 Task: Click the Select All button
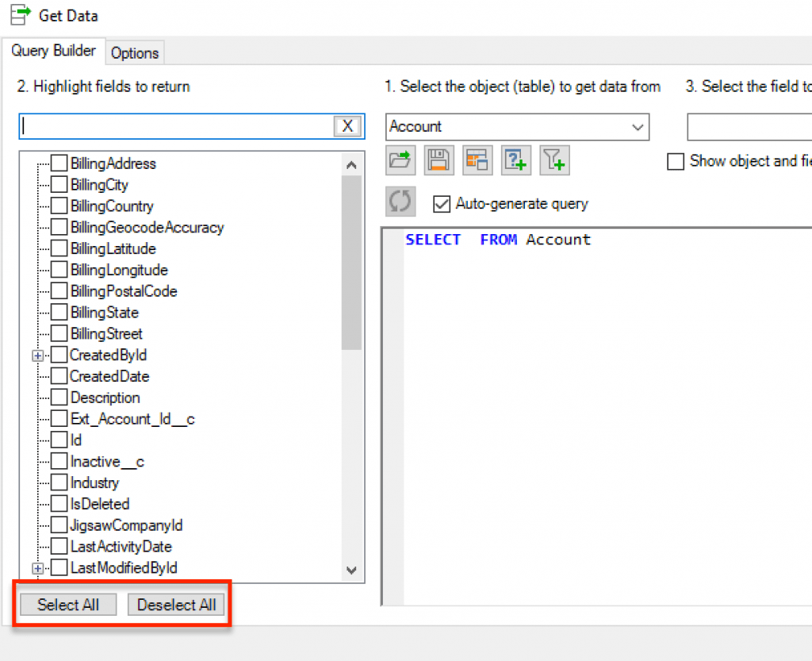click(x=67, y=604)
